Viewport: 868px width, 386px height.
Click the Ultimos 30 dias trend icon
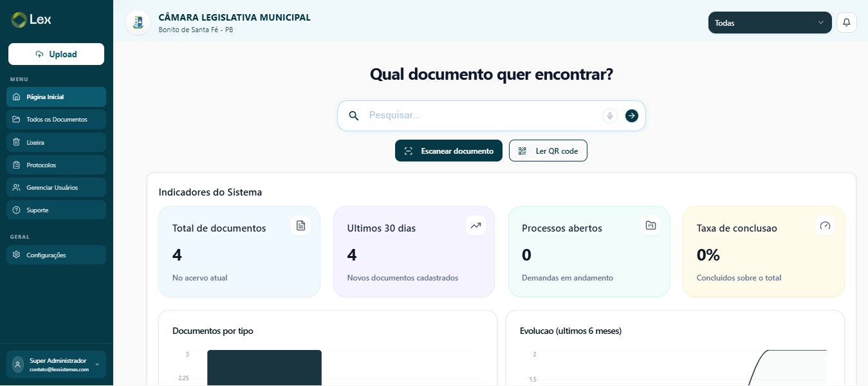click(476, 225)
